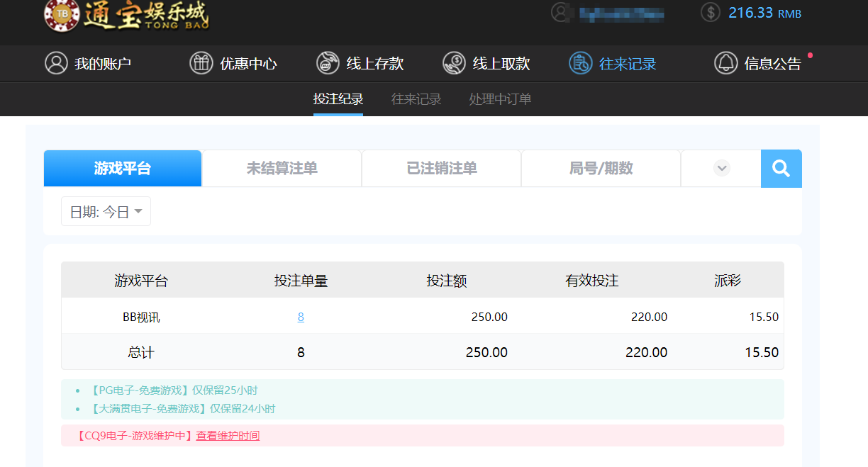Highlight the 游戏平台 active filter tab
Viewport: 868px width, 467px height.
122,168
